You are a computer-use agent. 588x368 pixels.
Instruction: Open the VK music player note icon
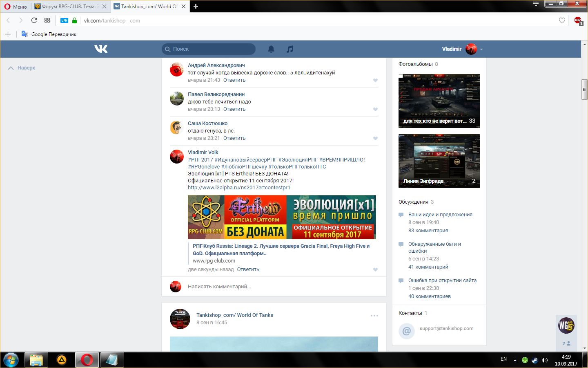[290, 49]
